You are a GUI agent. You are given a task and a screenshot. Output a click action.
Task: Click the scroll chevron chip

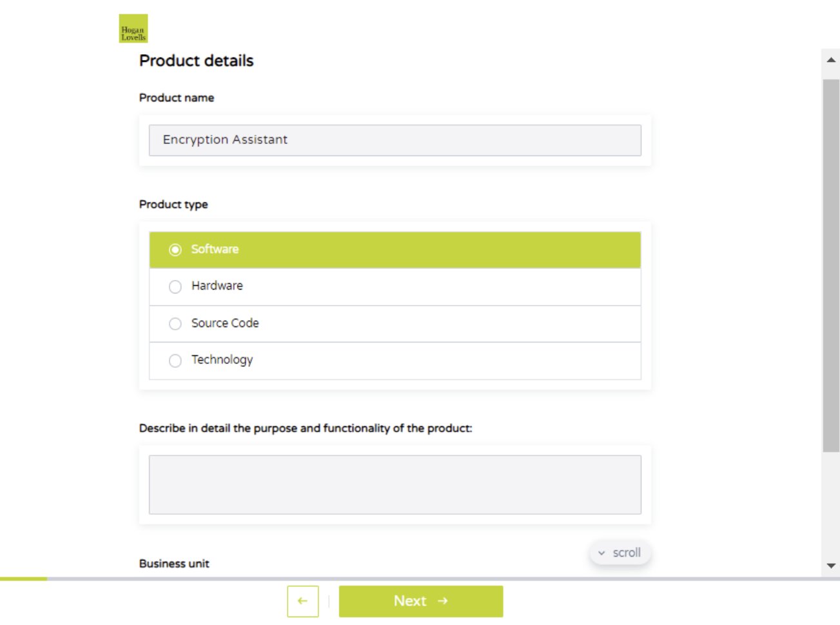point(620,553)
